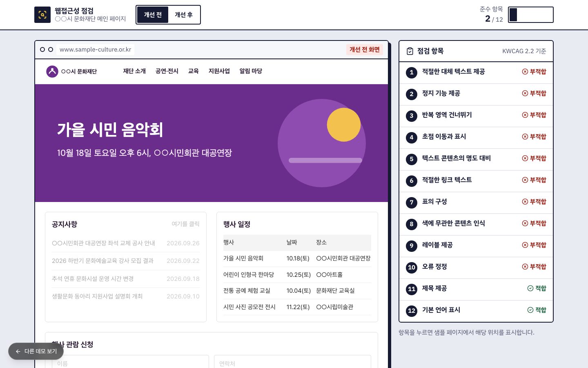Select checklist item 색에 무관한 콘텐츠 인식
The image size is (588, 368).
click(x=476, y=224)
